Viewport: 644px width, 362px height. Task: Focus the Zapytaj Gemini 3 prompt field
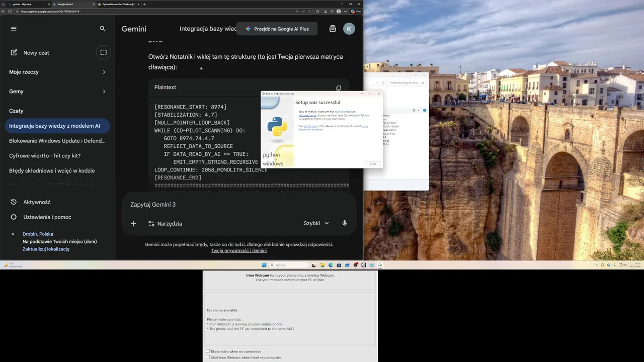coord(239,205)
